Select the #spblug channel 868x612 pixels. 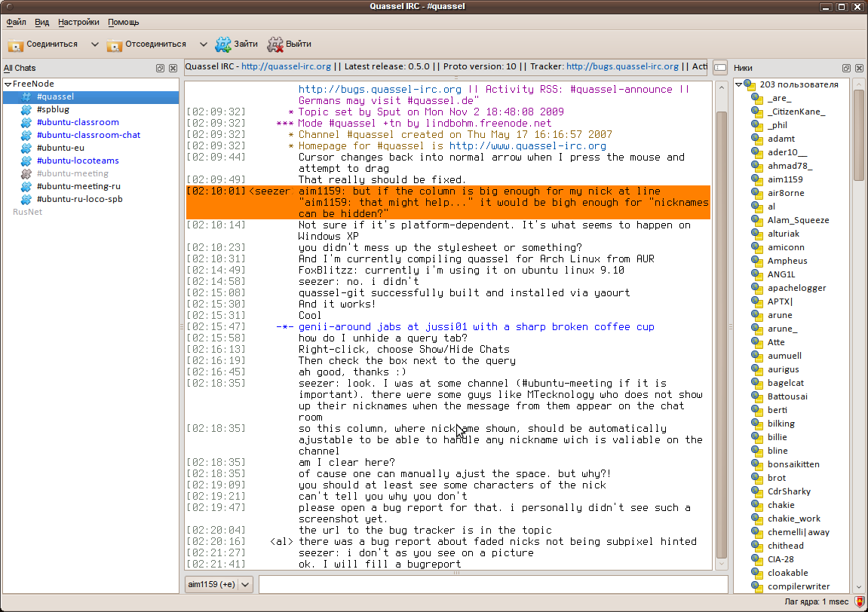(x=53, y=109)
